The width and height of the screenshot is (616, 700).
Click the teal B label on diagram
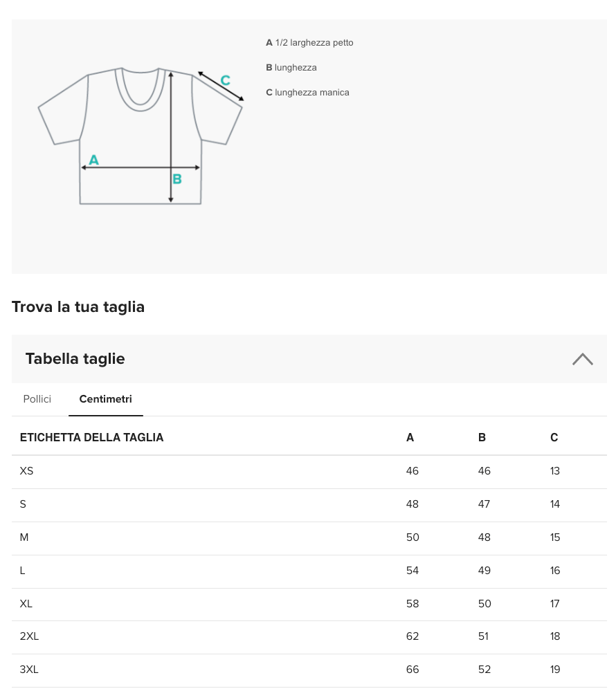pos(177,178)
